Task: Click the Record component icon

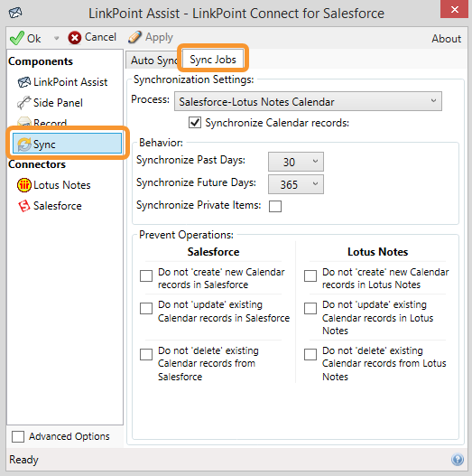Action: pyautogui.click(x=24, y=122)
